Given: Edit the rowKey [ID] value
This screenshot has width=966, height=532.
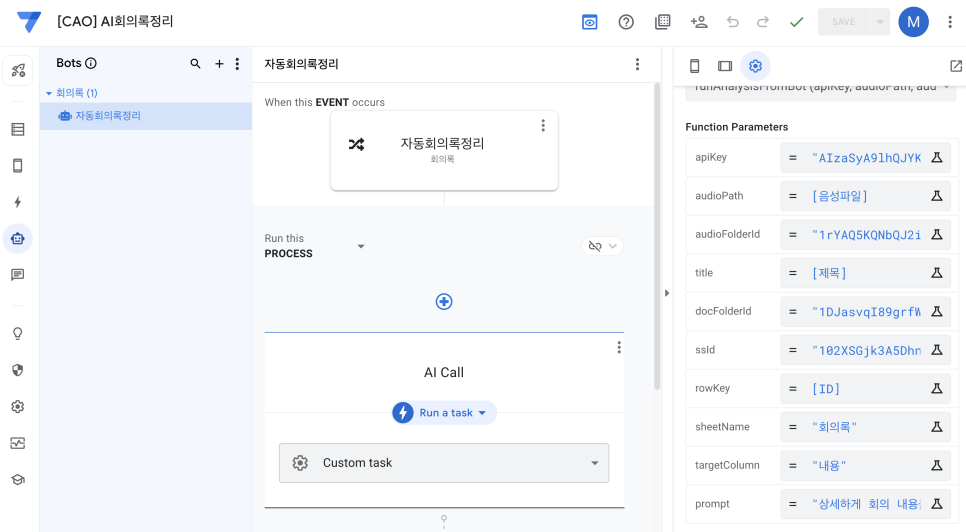Looking at the screenshot, I should coord(866,389).
